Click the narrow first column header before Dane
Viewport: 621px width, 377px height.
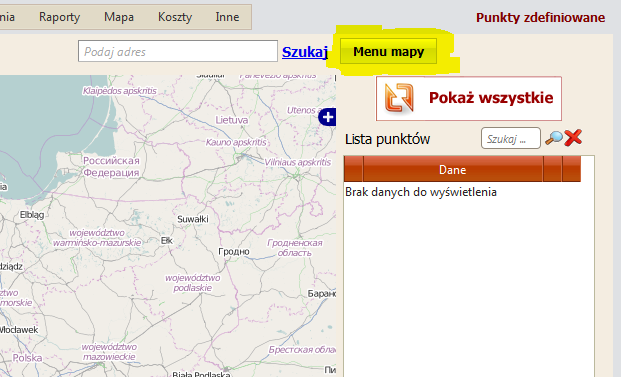click(x=354, y=169)
